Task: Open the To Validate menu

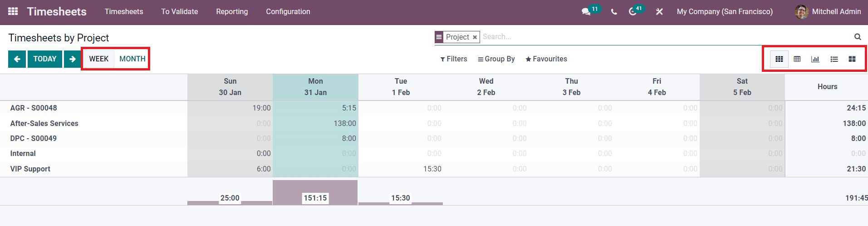Action: click(179, 12)
